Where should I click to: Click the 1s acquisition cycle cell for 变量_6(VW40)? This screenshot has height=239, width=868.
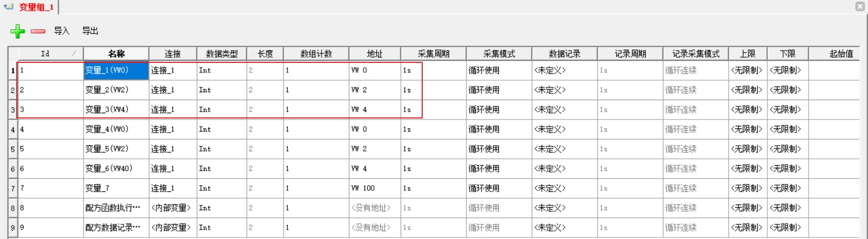coord(434,168)
